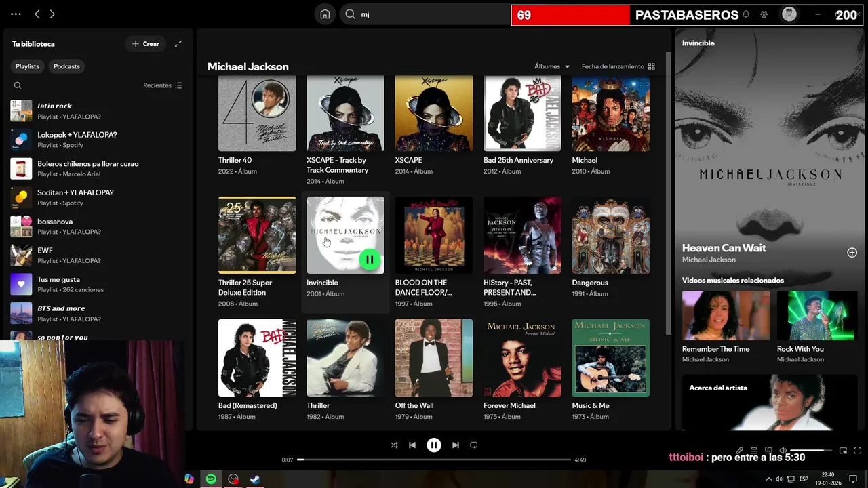The height and width of the screenshot is (488, 868).
Task: Skip to next track
Action: (x=456, y=445)
